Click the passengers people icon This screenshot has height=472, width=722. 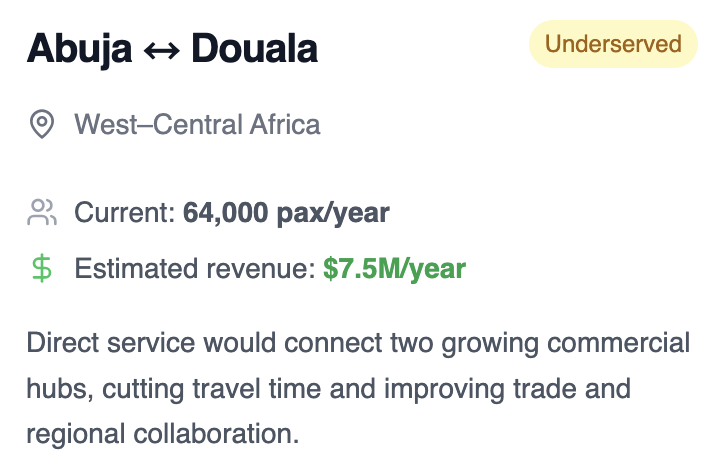pos(42,212)
